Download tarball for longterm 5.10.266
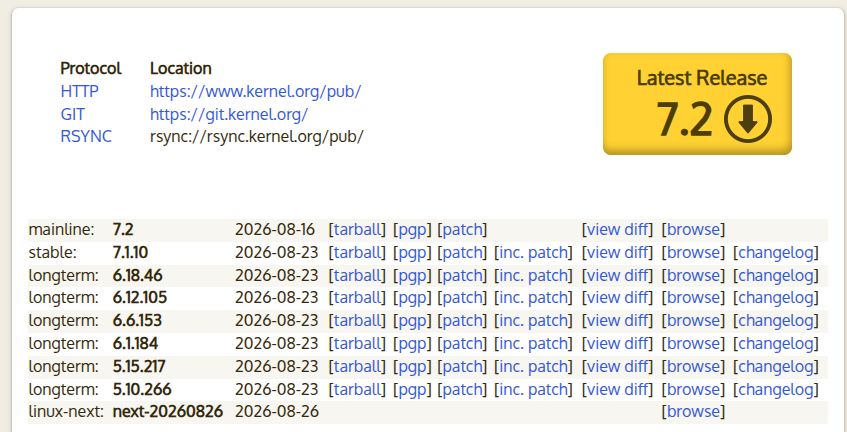Viewport: 847px width, 432px height. (x=357, y=389)
